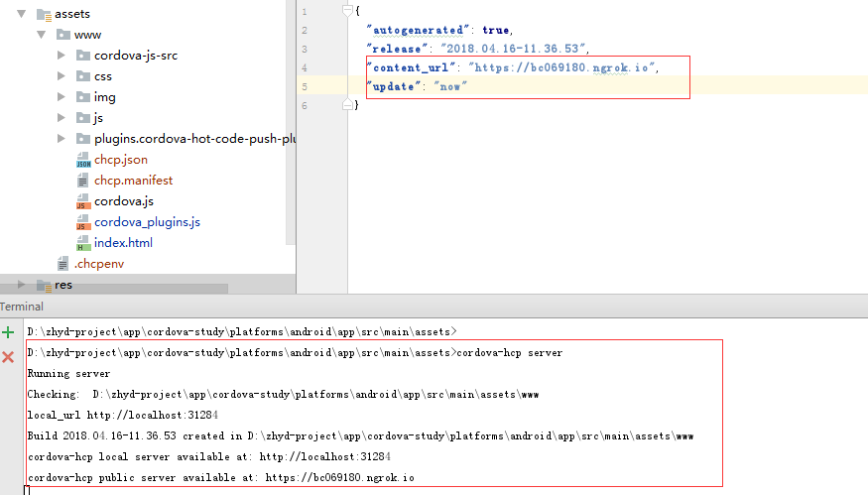
Task: Click the www folder icon
Action: (x=63, y=35)
